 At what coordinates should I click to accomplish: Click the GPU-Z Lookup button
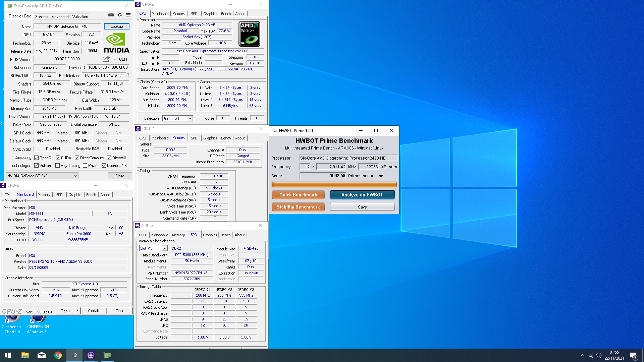(117, 26)
